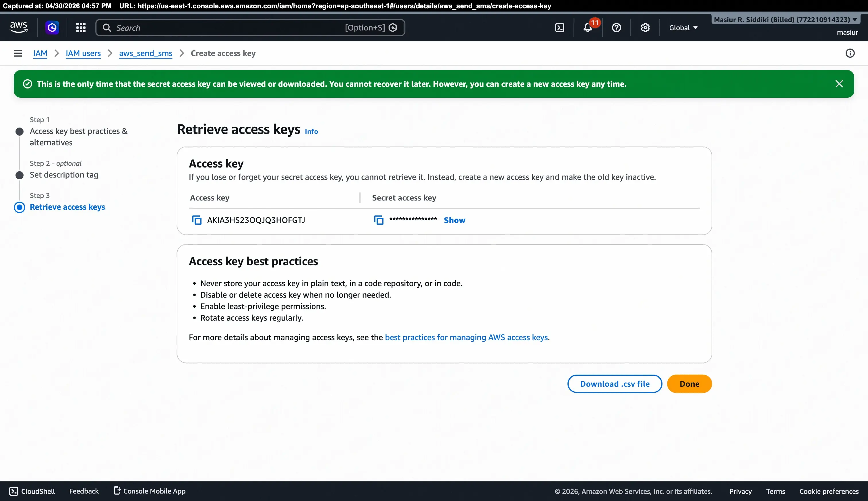Open aws_send_sms breadcrumb link

click(146, 53)
